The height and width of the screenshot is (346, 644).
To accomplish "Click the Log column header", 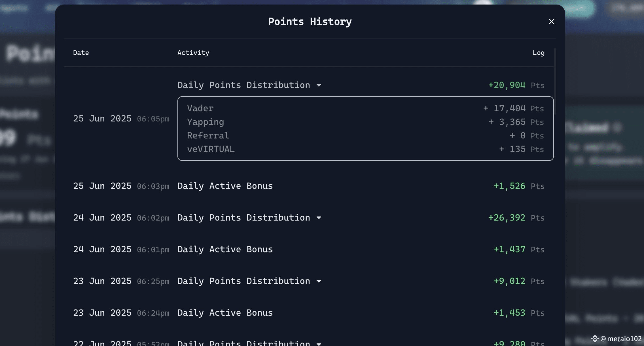I will tap(539, 53).
